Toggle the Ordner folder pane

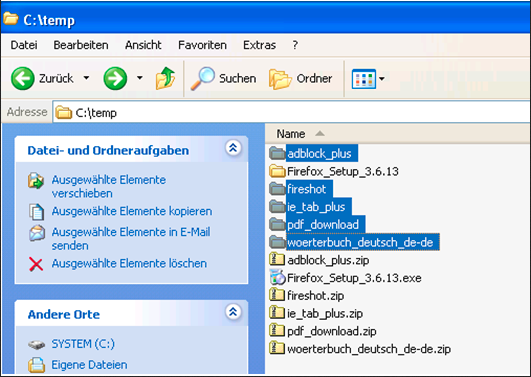tap(301, 78)
